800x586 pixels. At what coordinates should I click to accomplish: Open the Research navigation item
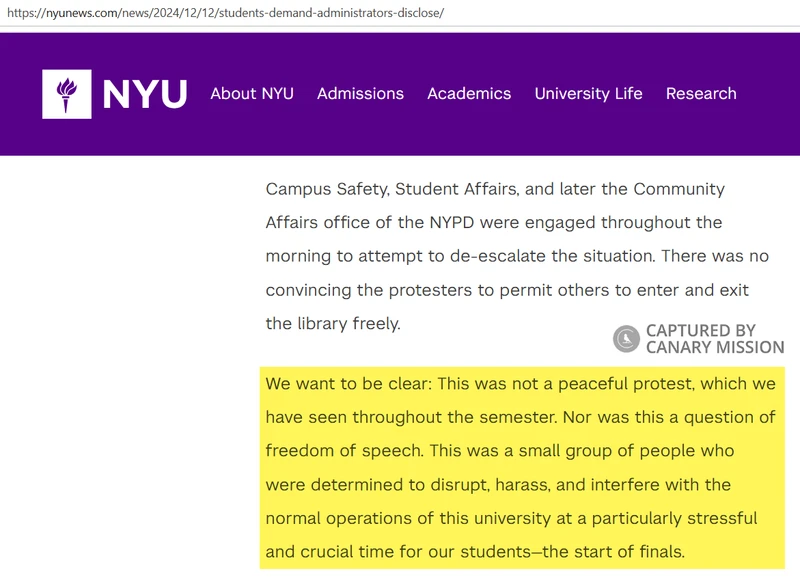[701, 94]
